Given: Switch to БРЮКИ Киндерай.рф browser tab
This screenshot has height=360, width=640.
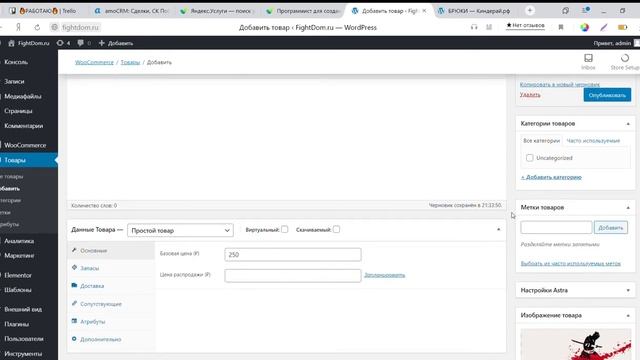Looking at the screenshot, I should [473, 11].
